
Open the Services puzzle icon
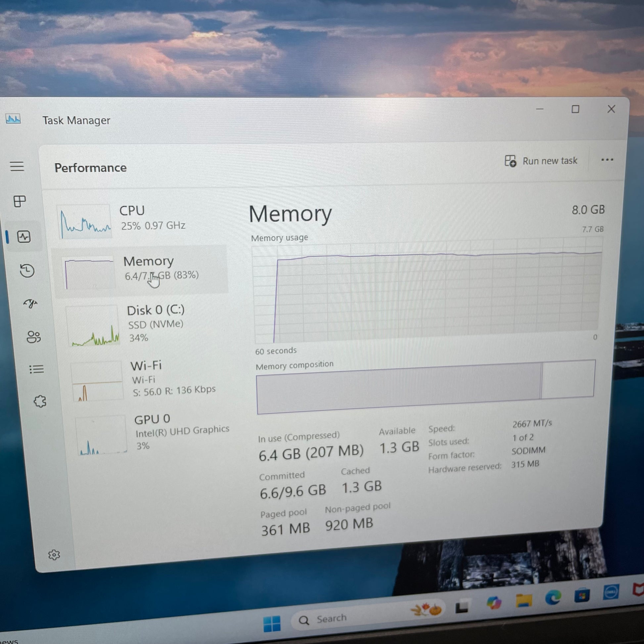pyautogui.click(x=40, y=401)
